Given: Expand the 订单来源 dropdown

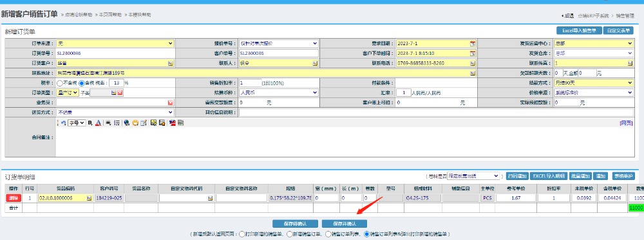Looking at the screenshot, I should [115, 43].
